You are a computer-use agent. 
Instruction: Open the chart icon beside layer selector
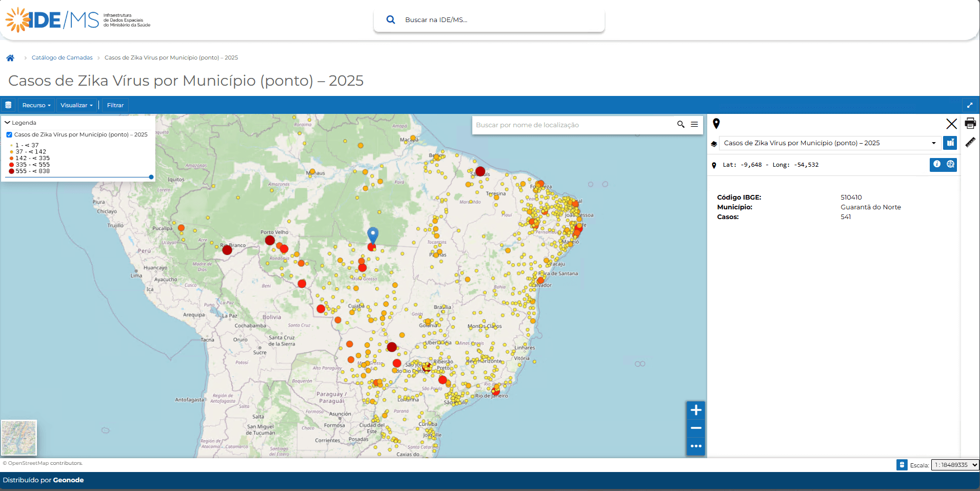(950, 143)
